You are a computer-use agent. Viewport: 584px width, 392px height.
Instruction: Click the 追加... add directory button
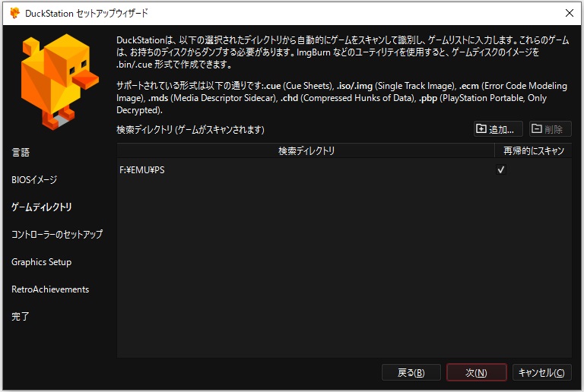tap(498, 129)
